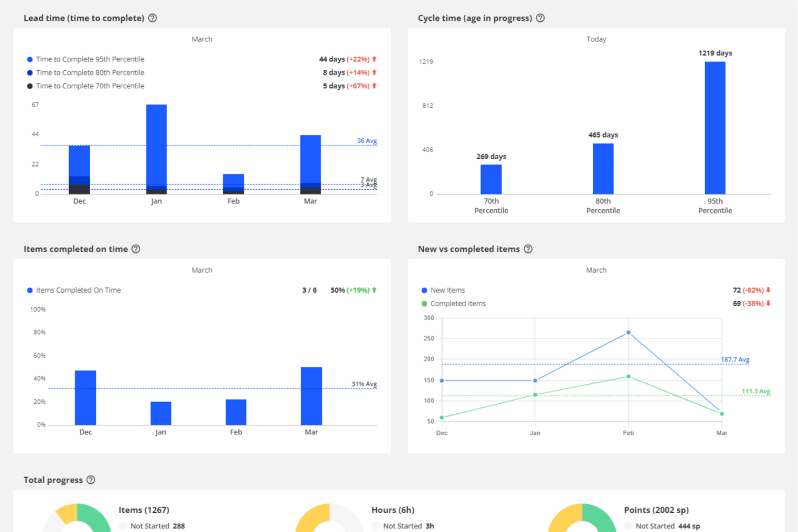
Task: Open the Lead time help icon
Action: click(x=153, y=18)
